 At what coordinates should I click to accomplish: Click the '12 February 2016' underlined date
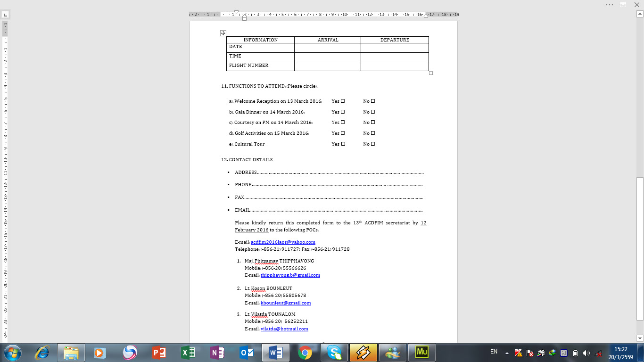[x=331, y=226]
